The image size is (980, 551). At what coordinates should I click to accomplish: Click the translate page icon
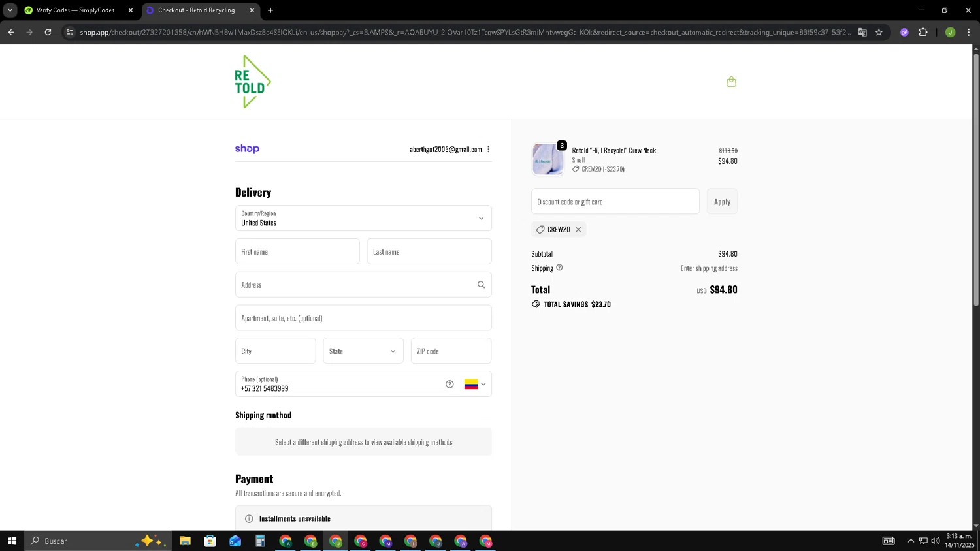[x=862, y=32]
